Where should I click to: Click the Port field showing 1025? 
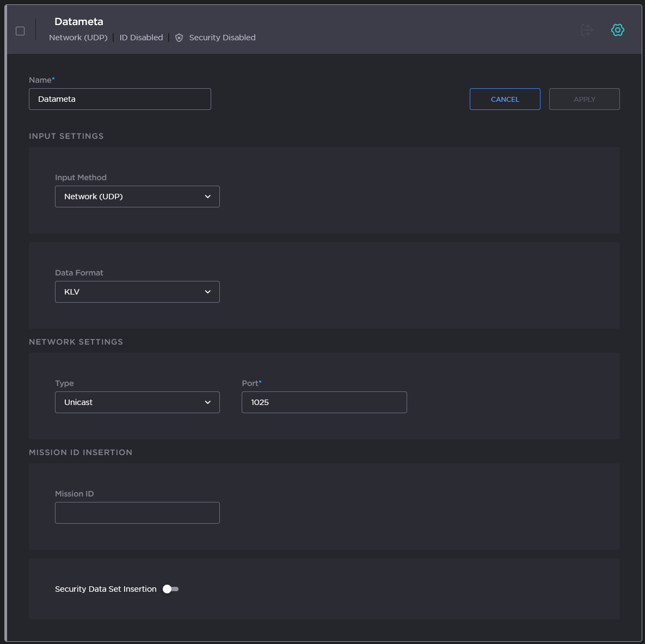(324, 402)
